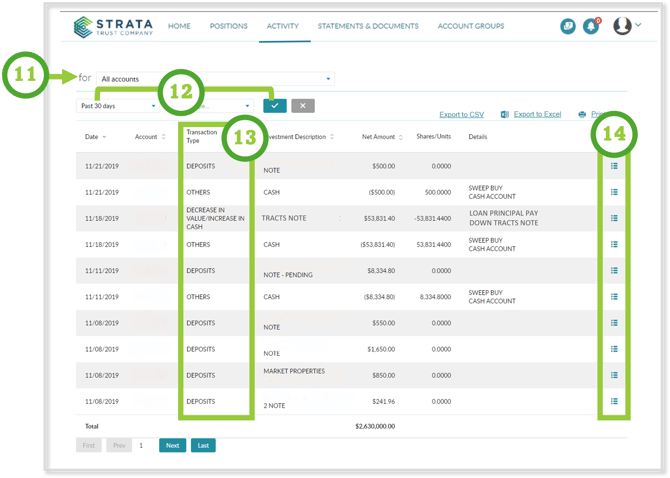The width and height of the screenshot is (670, 478).
Task: Open details icon for MARKET PROPERTIES row
Action: pyautogui.click(x=614, y=375)
